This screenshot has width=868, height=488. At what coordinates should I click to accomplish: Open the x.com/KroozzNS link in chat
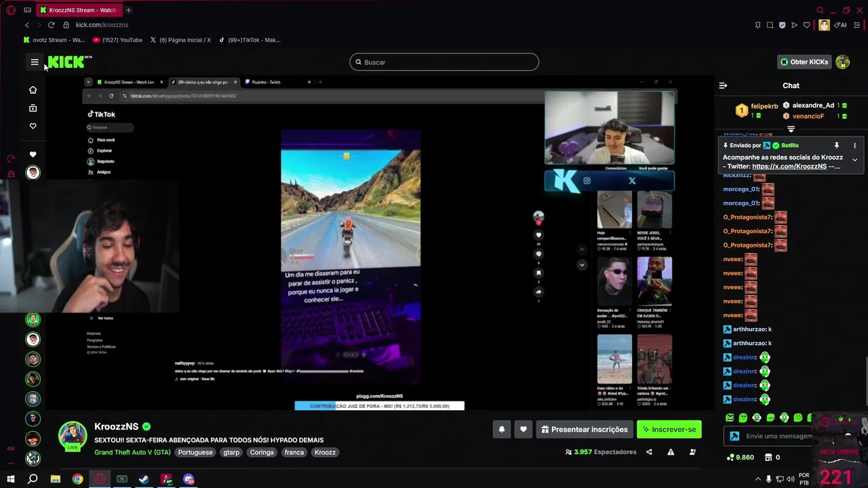[789, 166]
